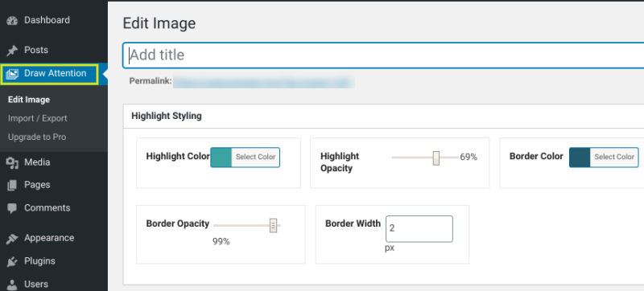Viewport: 644px width, 291px height.
Task: Click the Border Opacity slider handle
Action: tap(273, 225)
